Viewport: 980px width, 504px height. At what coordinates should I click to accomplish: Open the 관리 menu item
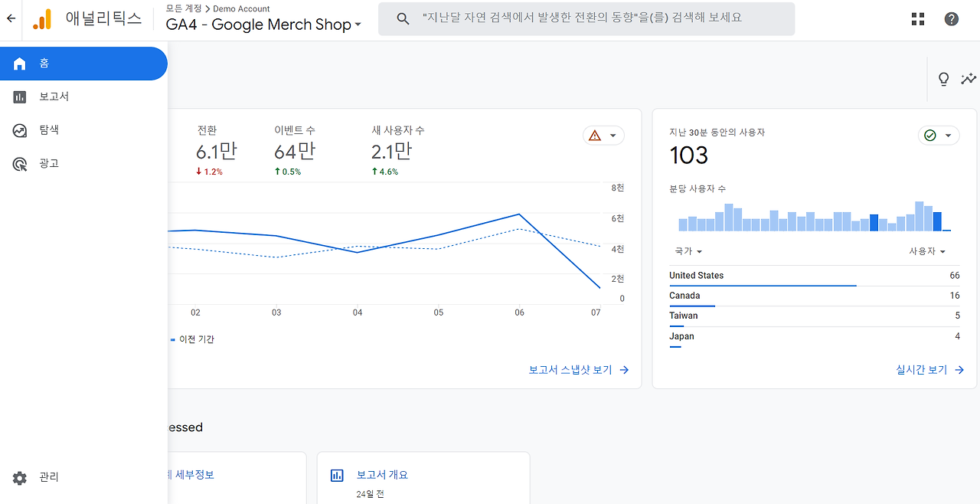pos(83,477)
